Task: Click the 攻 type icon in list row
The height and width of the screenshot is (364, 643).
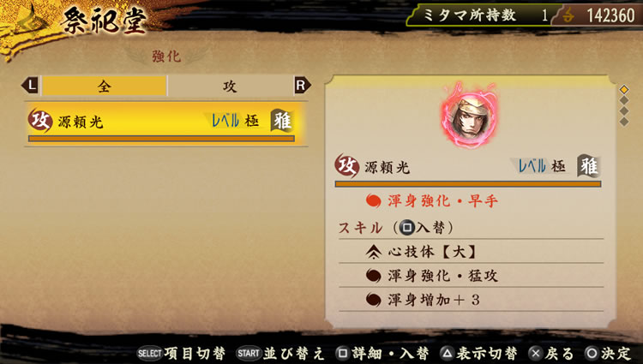Action: coord(40,121)
